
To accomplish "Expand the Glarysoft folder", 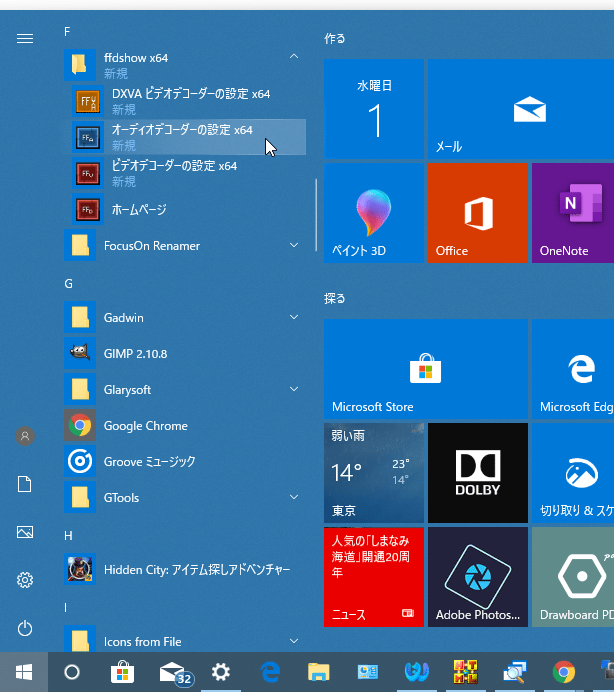I will pos(294,389).
